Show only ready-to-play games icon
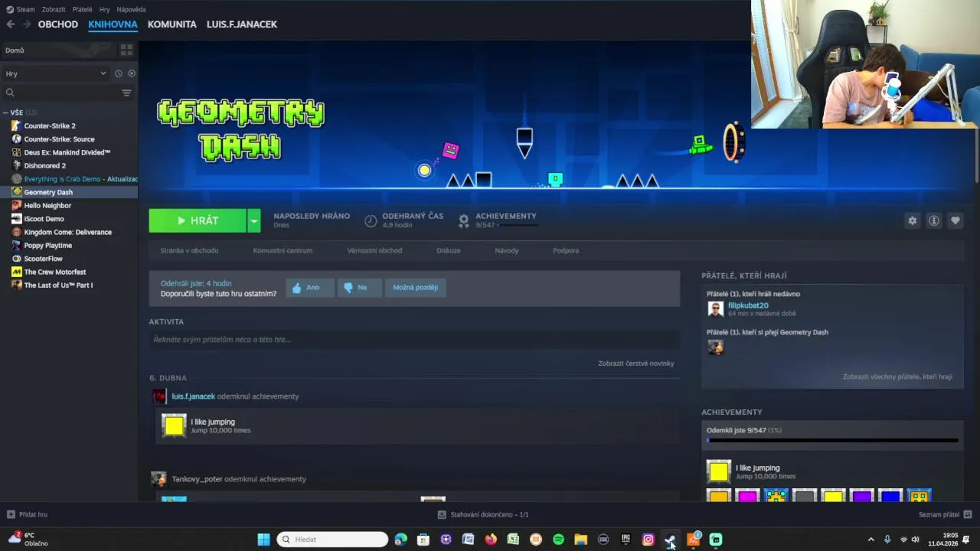980x551 pixels. click(132, 73)
